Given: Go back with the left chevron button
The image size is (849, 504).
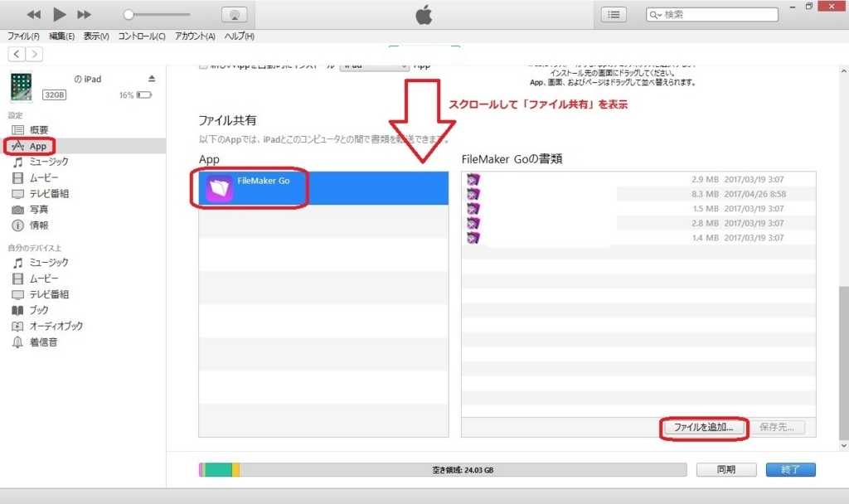Looking at the screenshot, I should pos(17,54).
